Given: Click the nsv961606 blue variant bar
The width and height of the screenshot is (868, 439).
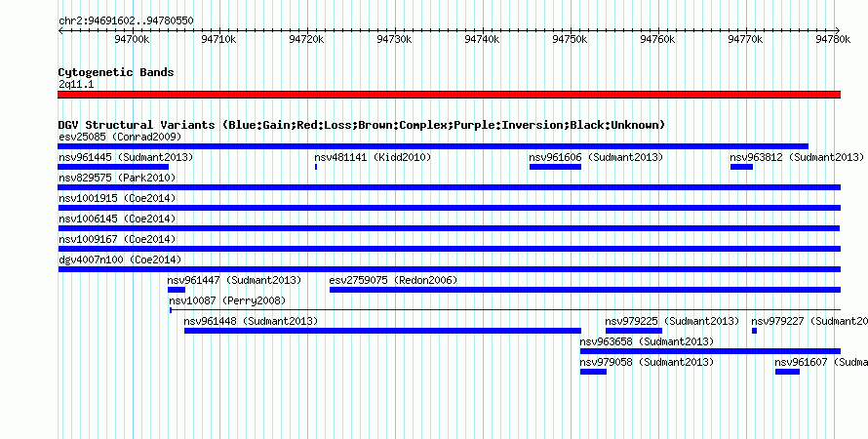Looking at the screenshot, I should point(555,167).
